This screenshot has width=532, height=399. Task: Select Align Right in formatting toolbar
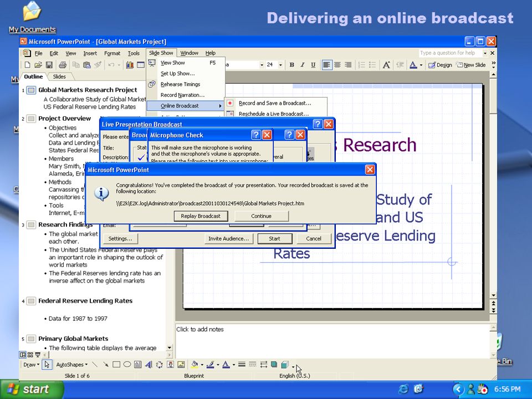[348, 65]
